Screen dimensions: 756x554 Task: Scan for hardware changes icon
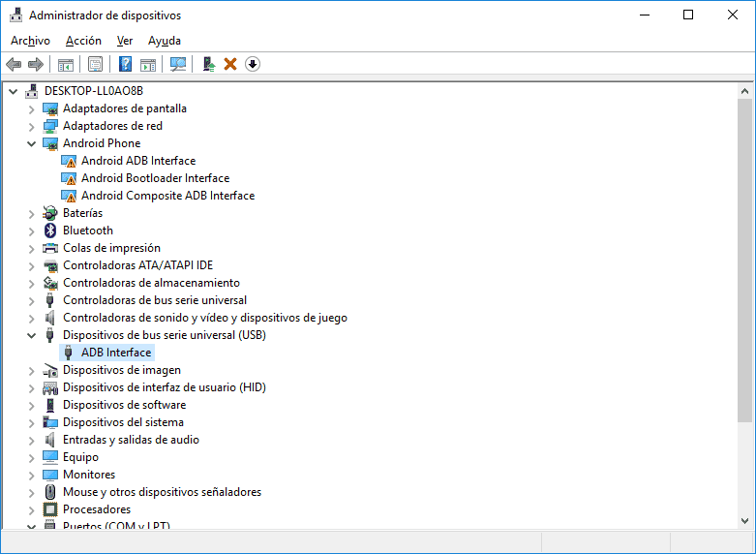(178, 64)
